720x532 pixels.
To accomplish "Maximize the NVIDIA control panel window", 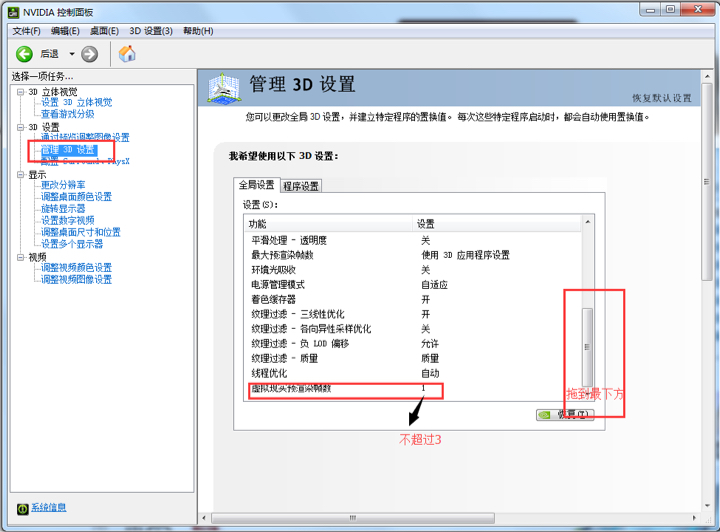I will [671, 9].
